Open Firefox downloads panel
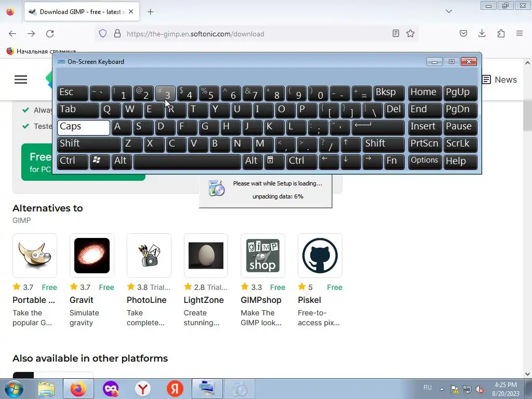 [x=482, y=34]
